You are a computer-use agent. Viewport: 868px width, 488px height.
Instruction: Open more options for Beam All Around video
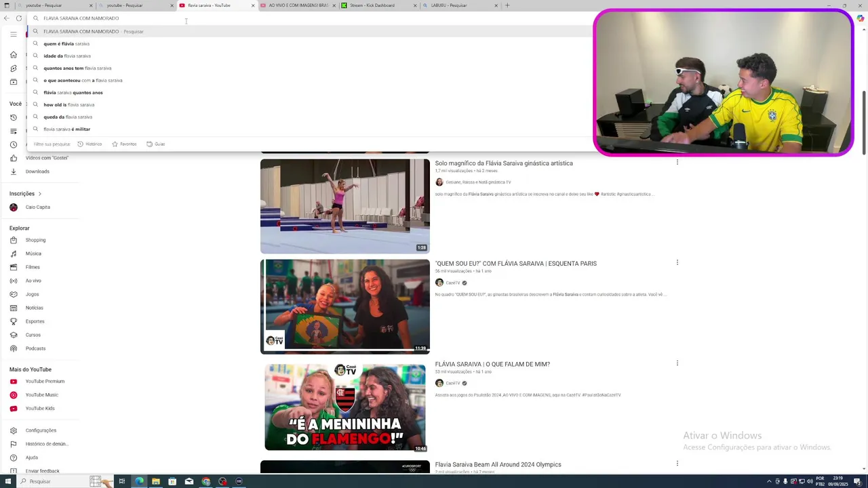point(677,464)
